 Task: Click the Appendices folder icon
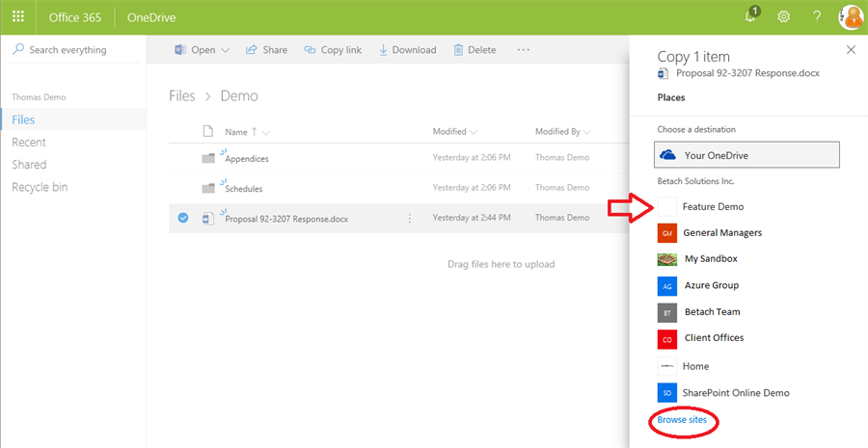[x=208, y=159]
